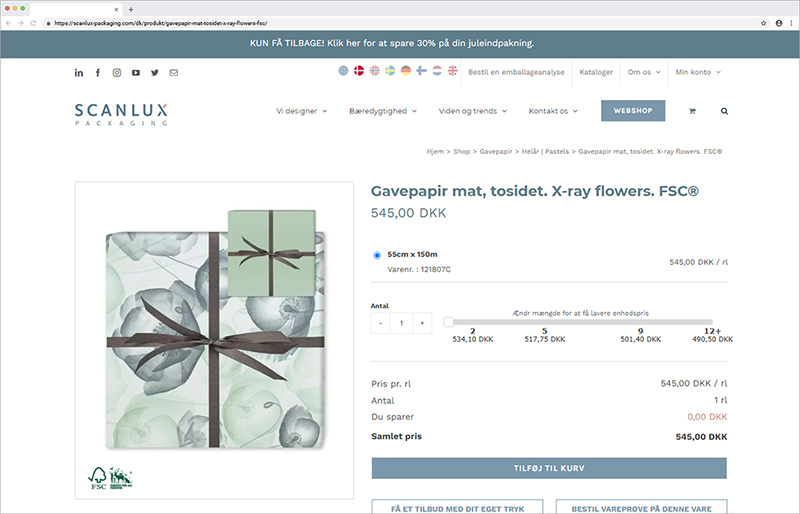Open the Facebook social icon
This screenshot has height=514, width=800.
97,73
